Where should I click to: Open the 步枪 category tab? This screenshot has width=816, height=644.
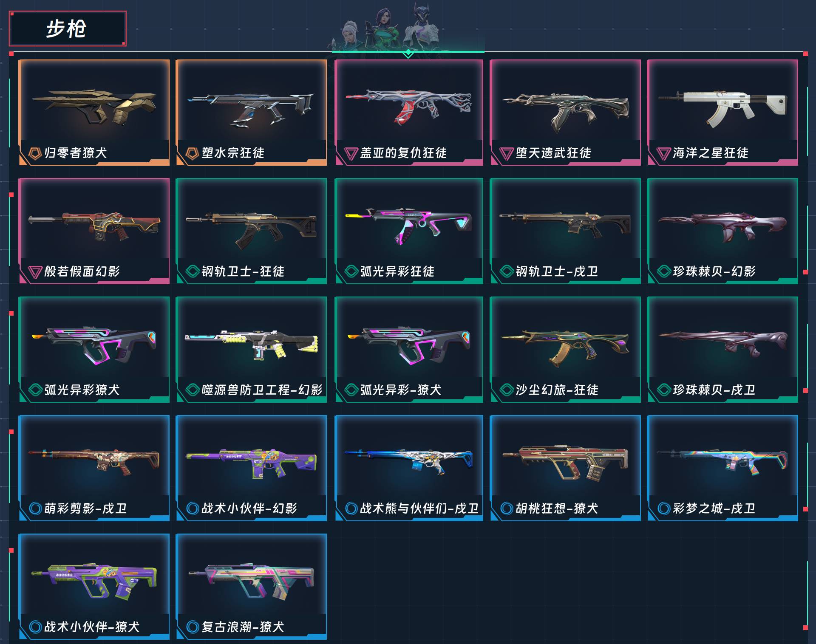(68, 29)
